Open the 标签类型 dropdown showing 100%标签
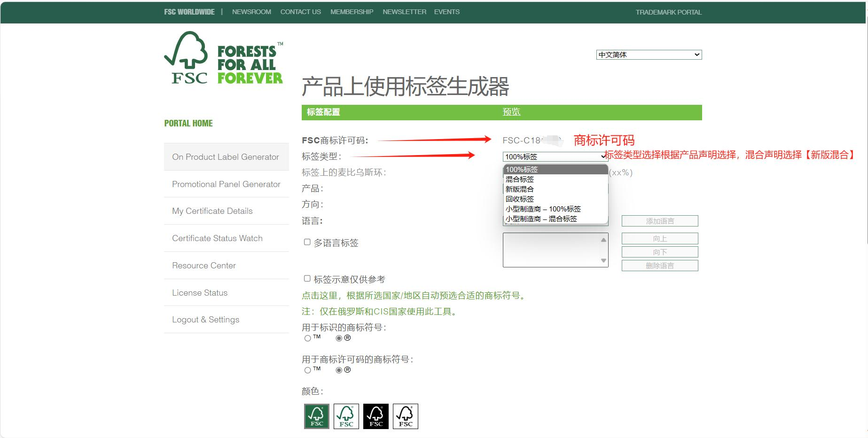 click(x=555, y=156)
